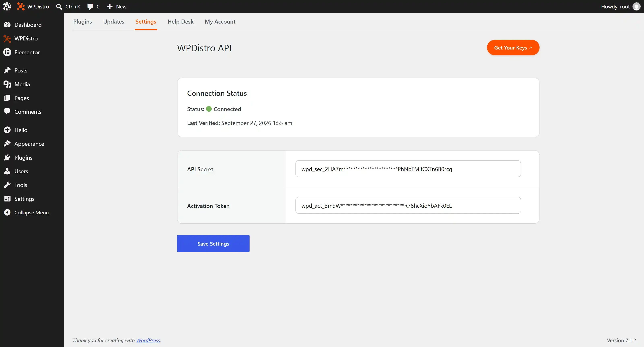This screenshot has width=644, height=347.
Task: Click the WordPress logo icon
Action: (7, 6)
